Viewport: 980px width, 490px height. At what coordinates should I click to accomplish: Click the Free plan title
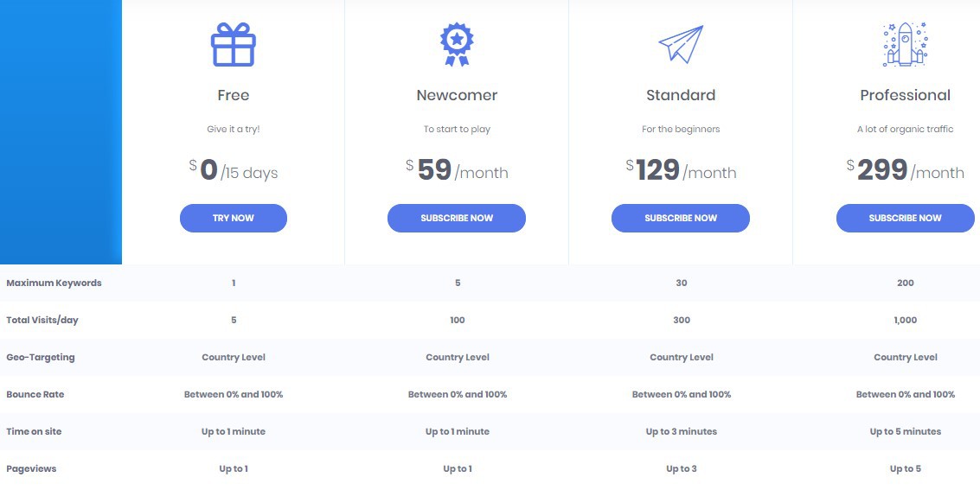click(234, 95)
